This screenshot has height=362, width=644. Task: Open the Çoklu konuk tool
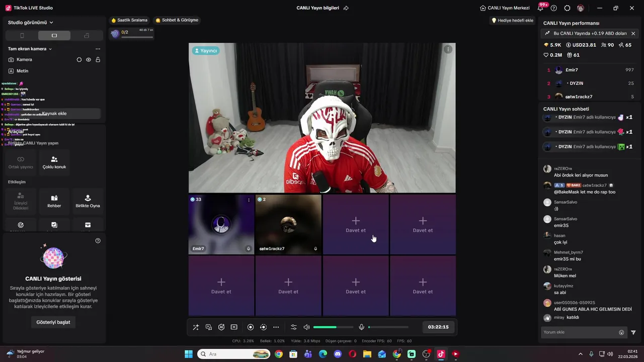[54, 162]
